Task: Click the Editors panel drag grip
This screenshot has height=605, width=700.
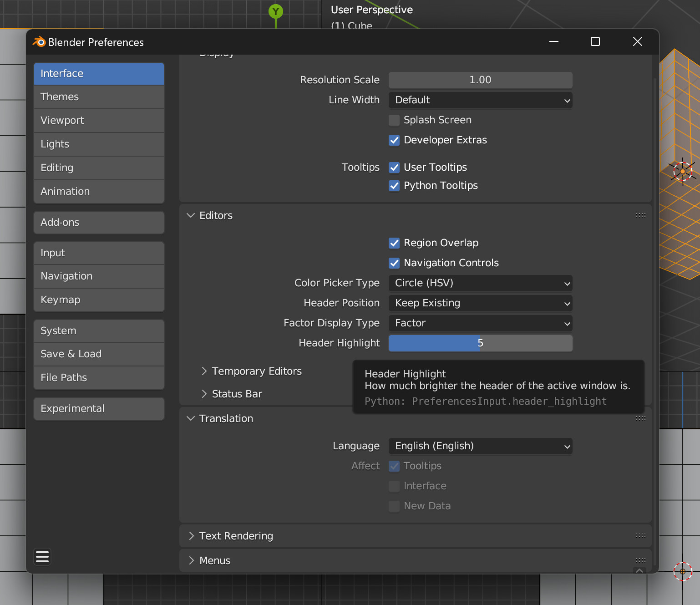Action: tap(640, 215)
